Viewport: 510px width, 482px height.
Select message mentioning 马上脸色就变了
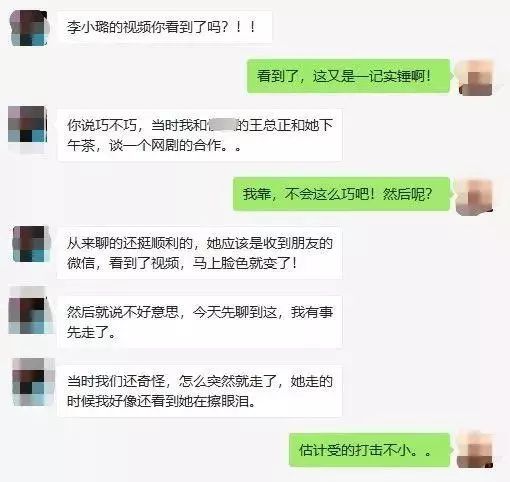(x=199, y=253)
